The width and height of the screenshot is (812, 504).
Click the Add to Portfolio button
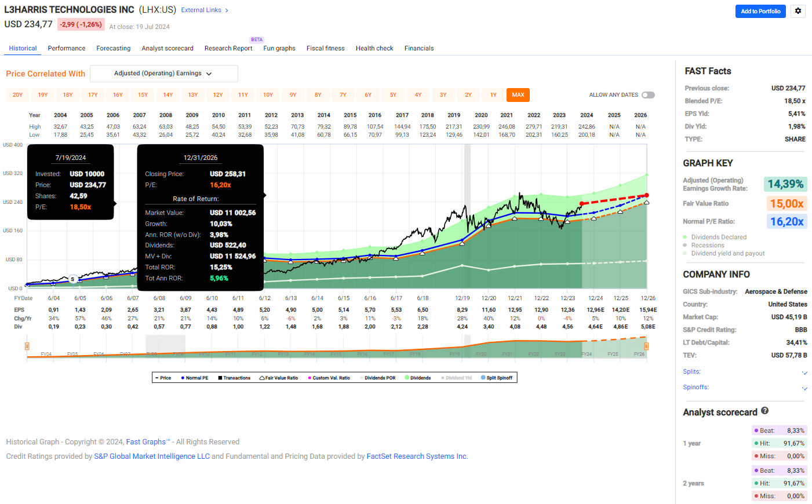(760, 11)
